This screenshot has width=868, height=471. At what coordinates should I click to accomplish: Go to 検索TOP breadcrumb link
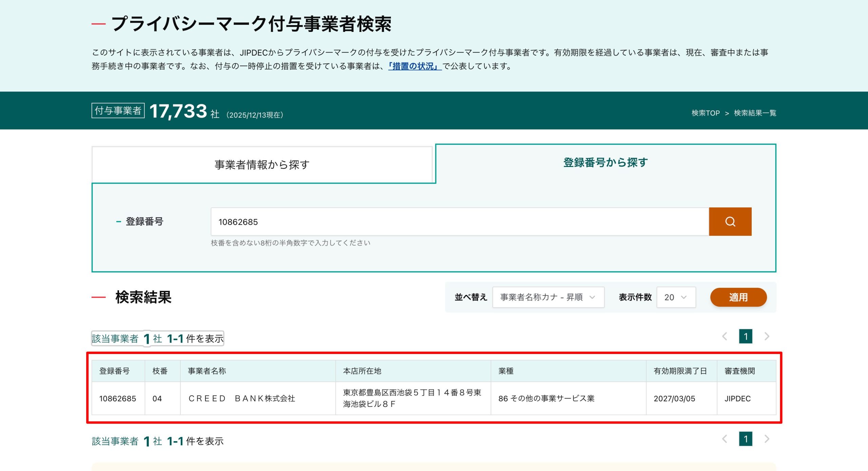coord(706,113)
